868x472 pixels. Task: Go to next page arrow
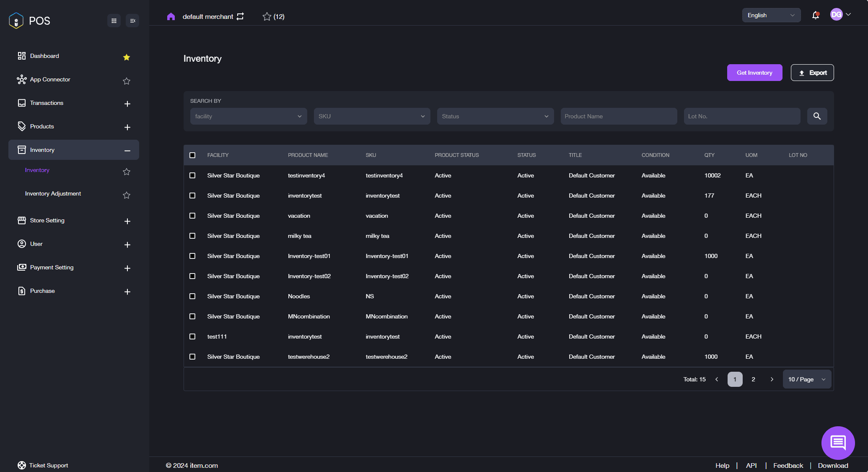point(772,379)
